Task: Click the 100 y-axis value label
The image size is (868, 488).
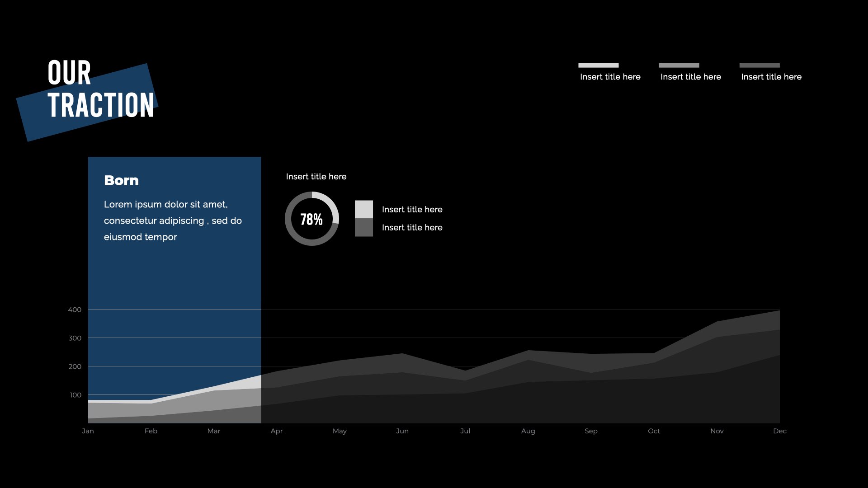Action: (75, 395)
